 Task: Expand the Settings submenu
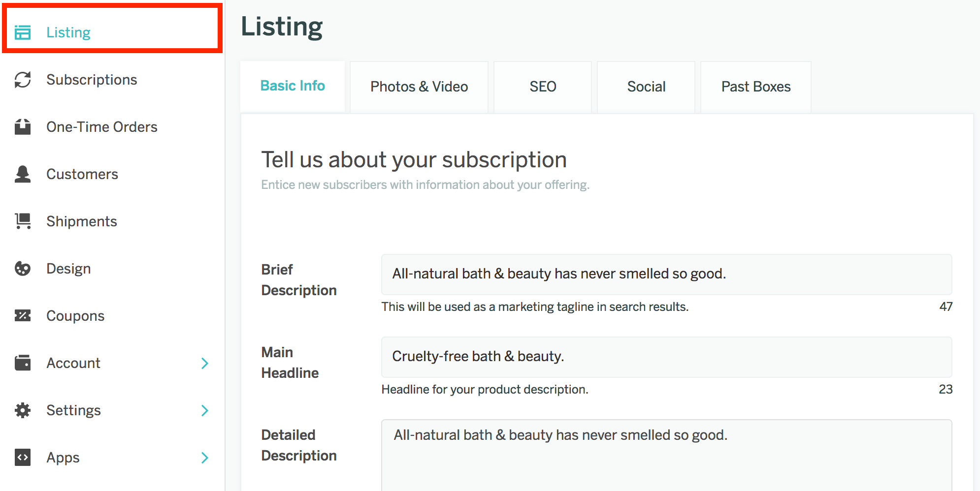point(205,410)
